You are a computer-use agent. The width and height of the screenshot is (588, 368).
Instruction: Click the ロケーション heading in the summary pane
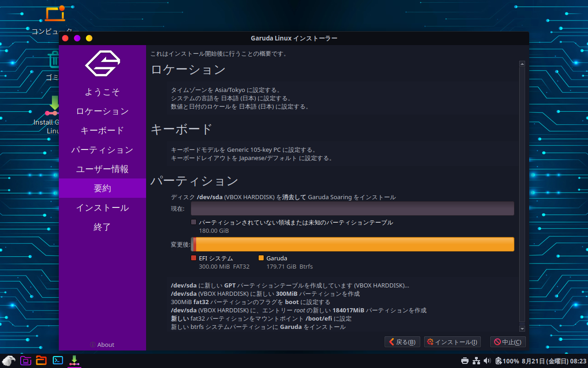coord(188,70)
